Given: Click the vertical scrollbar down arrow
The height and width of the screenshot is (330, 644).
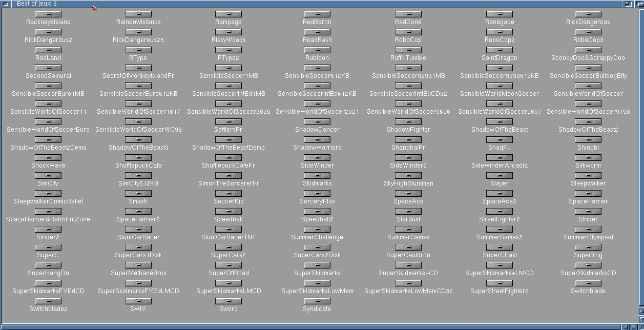Looking at the screenshot, I should point(641,319).
